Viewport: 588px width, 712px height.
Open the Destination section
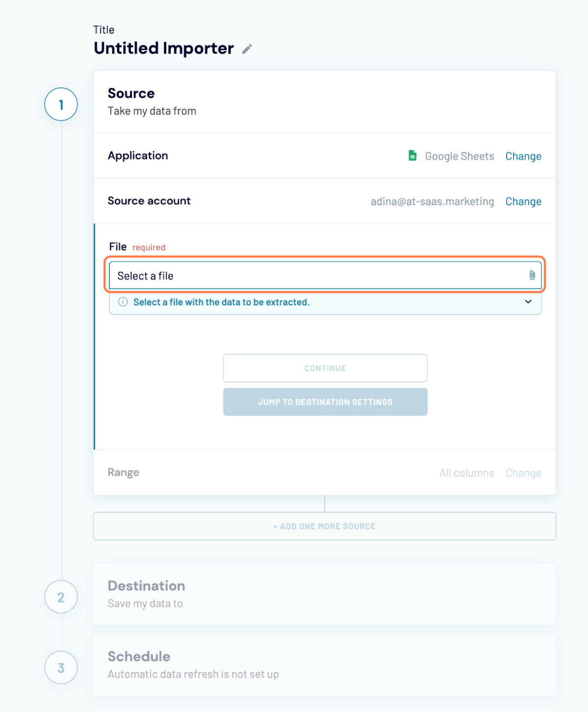click(x=146, y=585)
